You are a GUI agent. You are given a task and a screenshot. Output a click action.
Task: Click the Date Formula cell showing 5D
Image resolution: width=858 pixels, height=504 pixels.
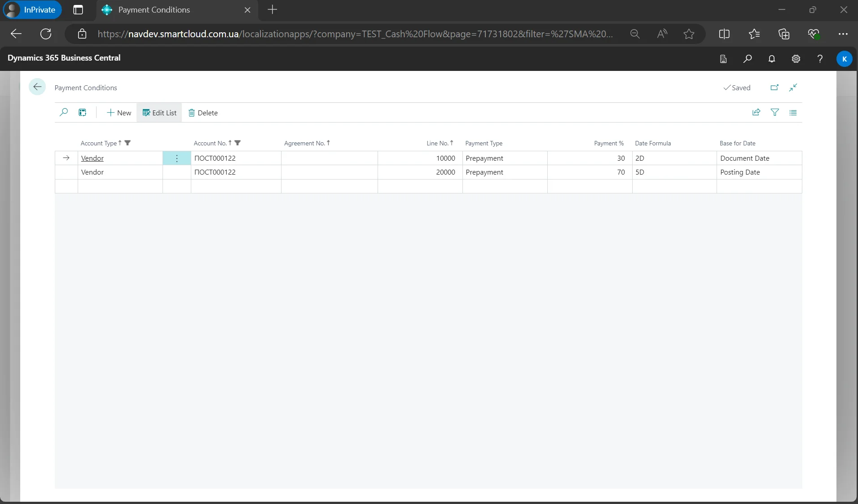[x=673, y=172]
